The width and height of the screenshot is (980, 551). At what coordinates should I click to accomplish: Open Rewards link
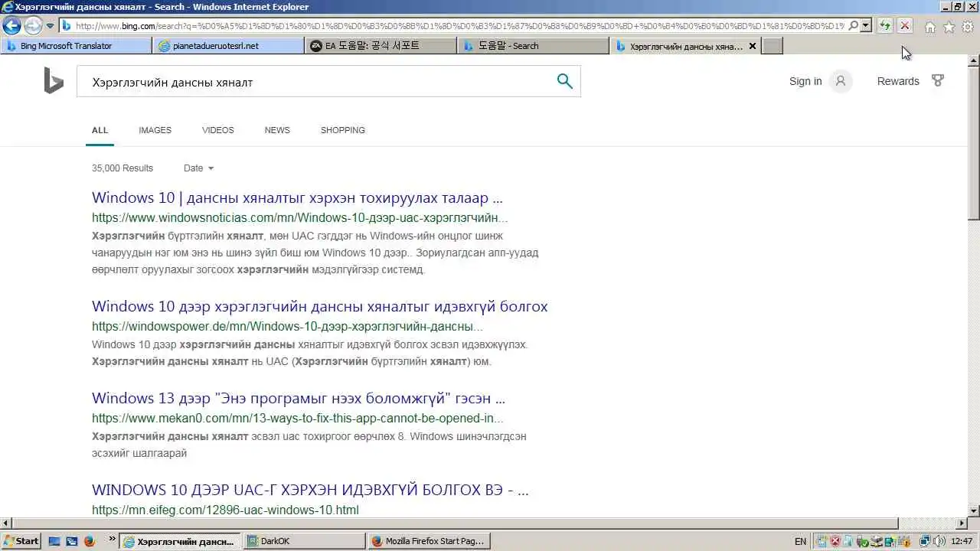click(x=898, y=81)
